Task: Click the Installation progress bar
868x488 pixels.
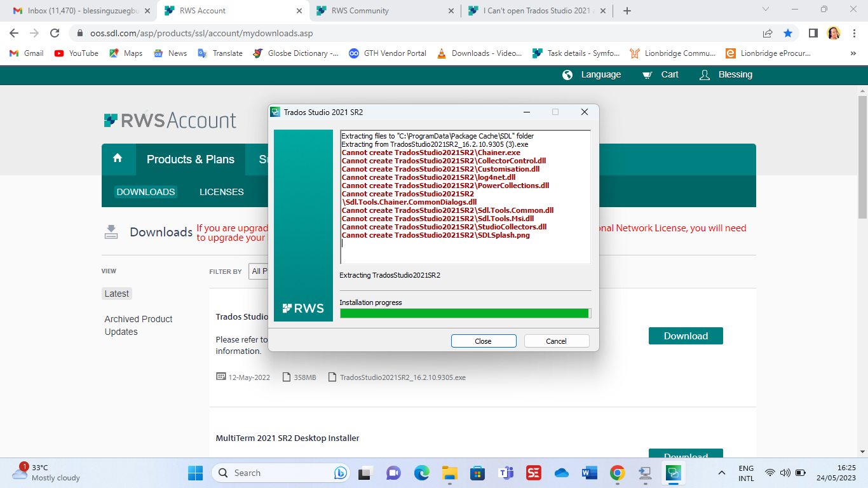Action: [x=465, y=313]
